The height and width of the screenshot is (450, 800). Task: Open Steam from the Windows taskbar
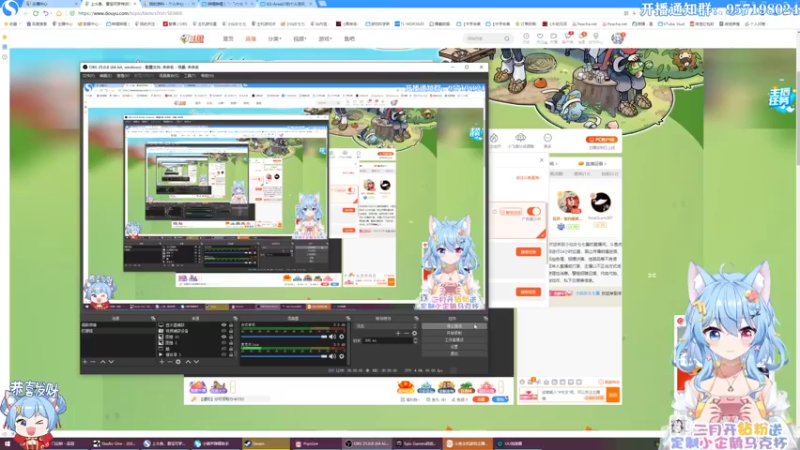click(x=265, y=444)
